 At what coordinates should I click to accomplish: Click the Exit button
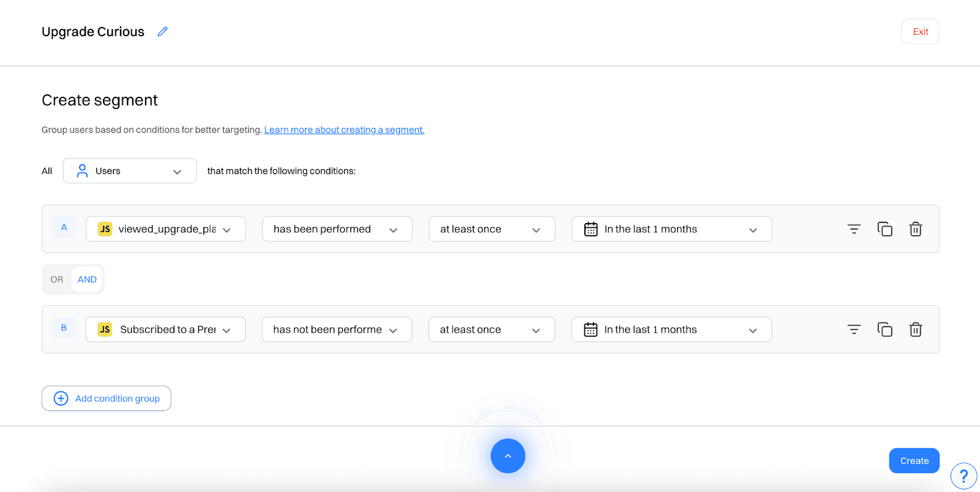click(x=920, y=32)
